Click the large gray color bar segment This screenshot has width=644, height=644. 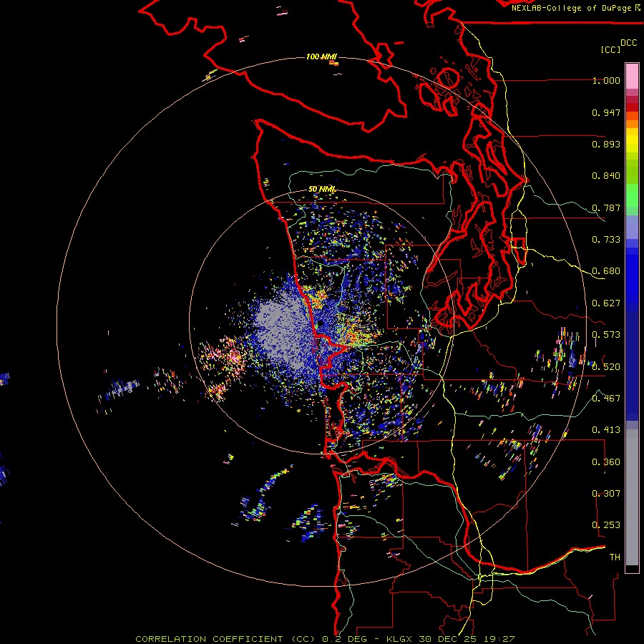pyautogui.click(x=632, y=497)
